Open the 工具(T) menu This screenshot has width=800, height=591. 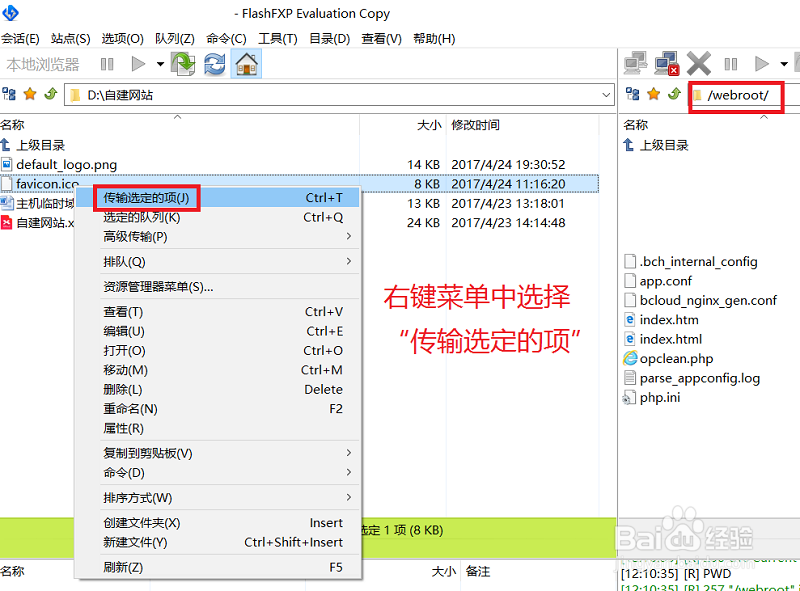coord(278,39)
